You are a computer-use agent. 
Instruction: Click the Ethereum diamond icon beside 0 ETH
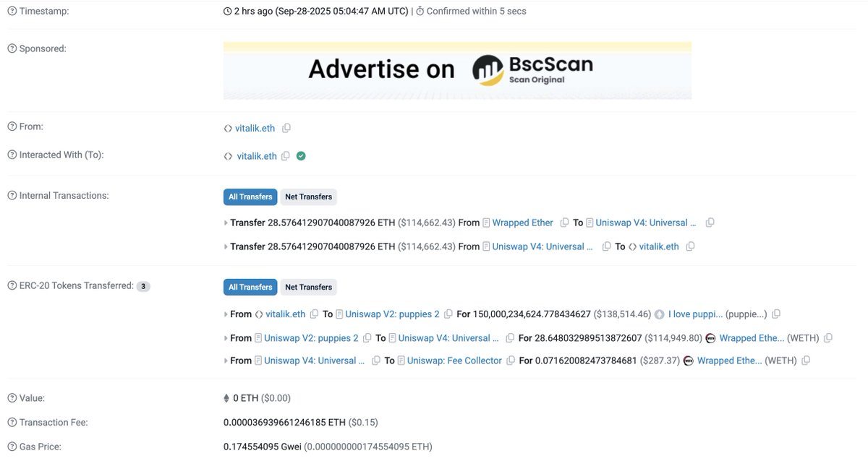[x=226, y=398]
